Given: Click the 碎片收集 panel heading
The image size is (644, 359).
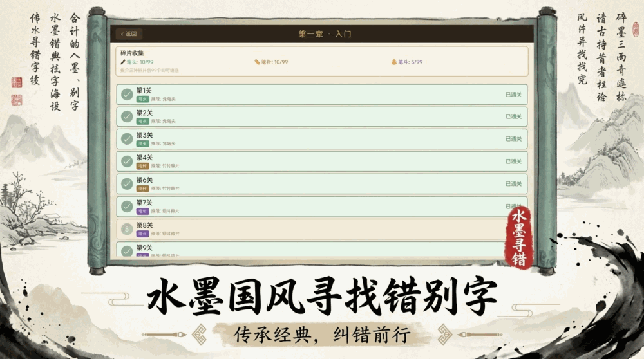Looking at the screenshot, I should pos(132,53).
